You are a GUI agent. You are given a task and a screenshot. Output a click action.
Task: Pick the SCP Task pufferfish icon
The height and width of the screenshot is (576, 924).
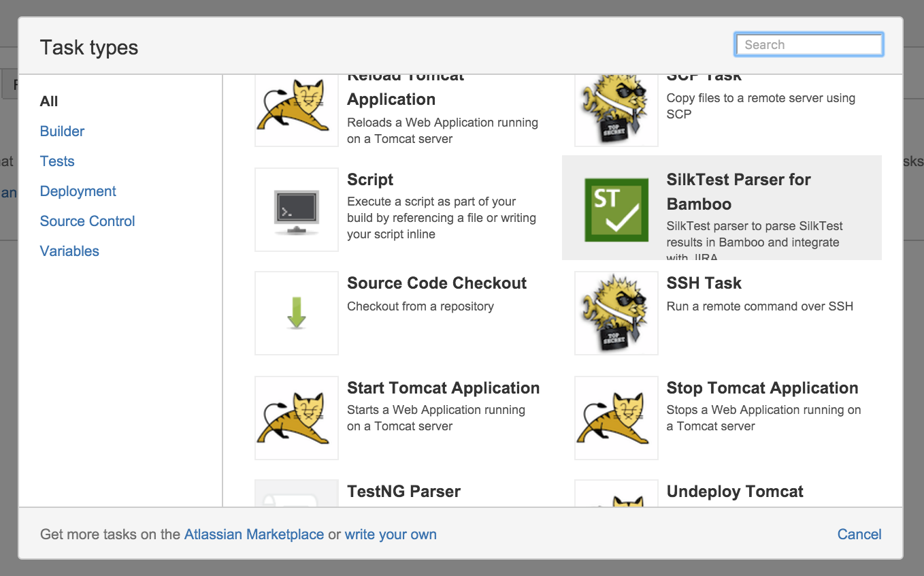(x=616, y=109)
